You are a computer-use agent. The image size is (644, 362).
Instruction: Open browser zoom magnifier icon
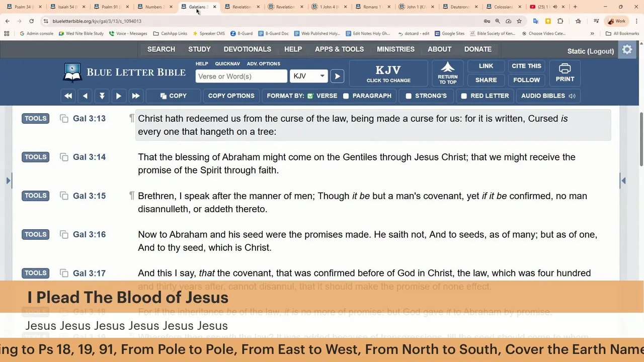point(498,21)
